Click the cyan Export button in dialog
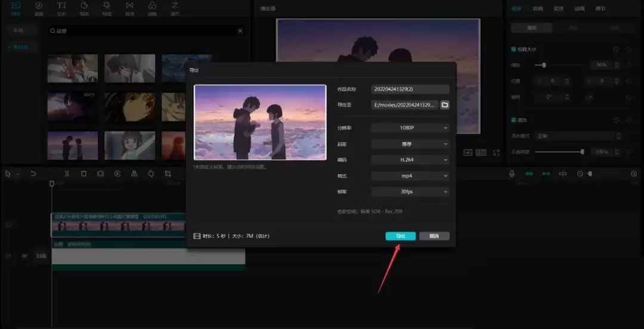The height and width of the screenshot is (329, 644). click(x=401, y=236)
